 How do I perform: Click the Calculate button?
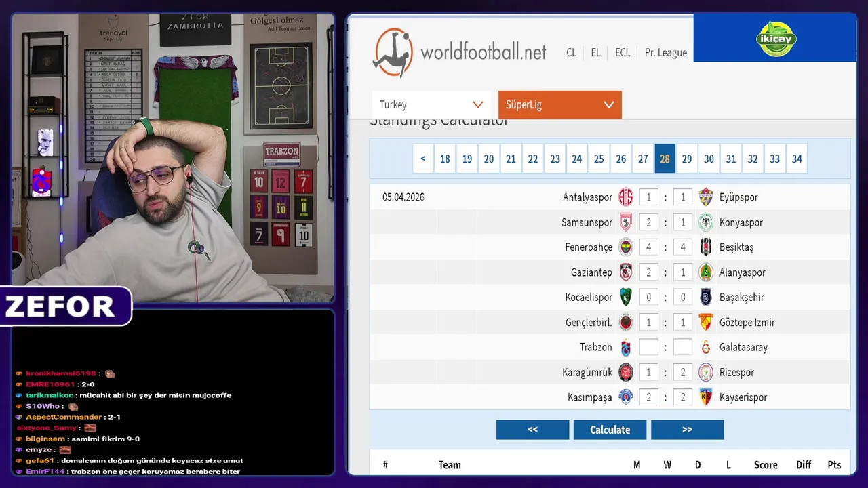[610, 430]
